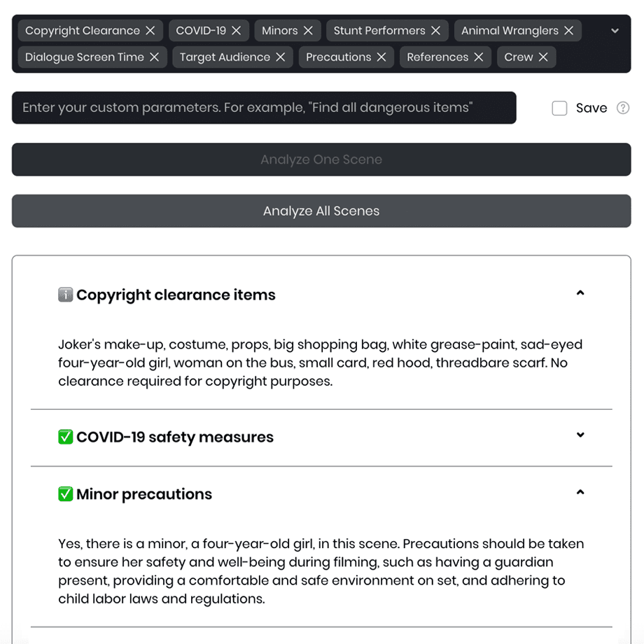Remove the Minors filter tag

pos(308,30)
